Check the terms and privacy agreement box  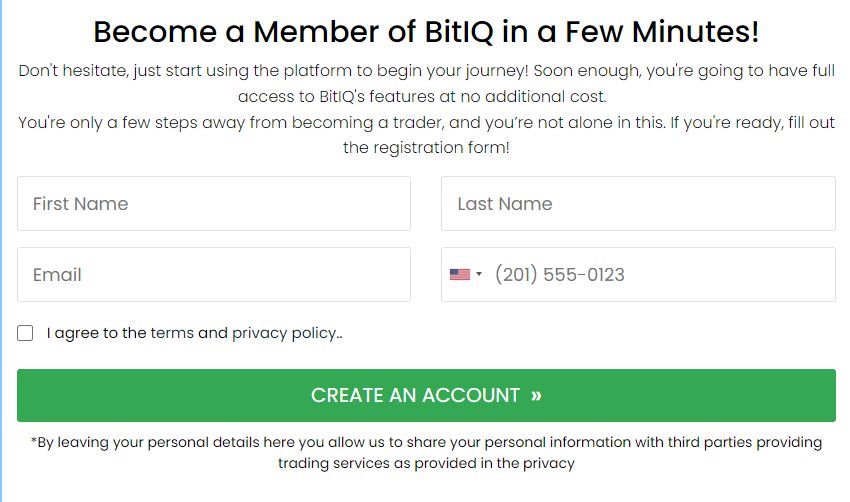point(25,333)
